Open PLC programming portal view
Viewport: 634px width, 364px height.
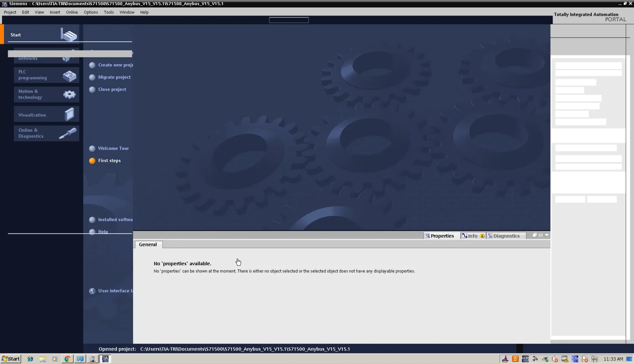(x=46, y=75)
